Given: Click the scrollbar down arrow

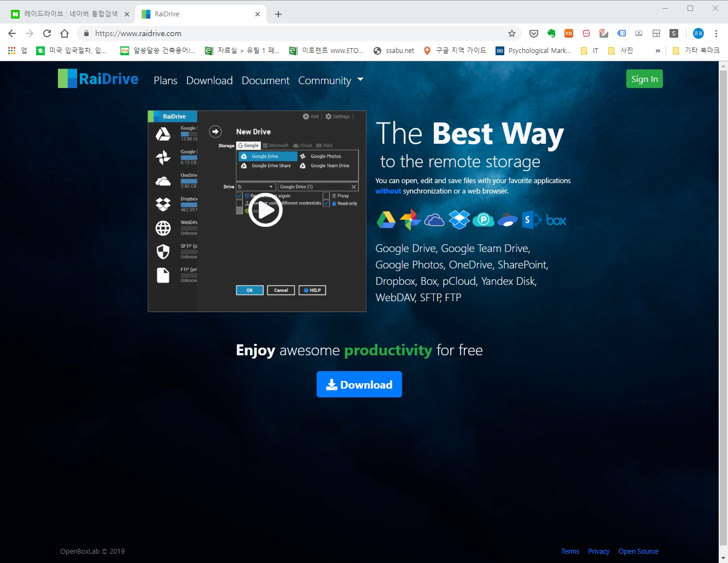Looking at the screenshot, I should [723, 558].
